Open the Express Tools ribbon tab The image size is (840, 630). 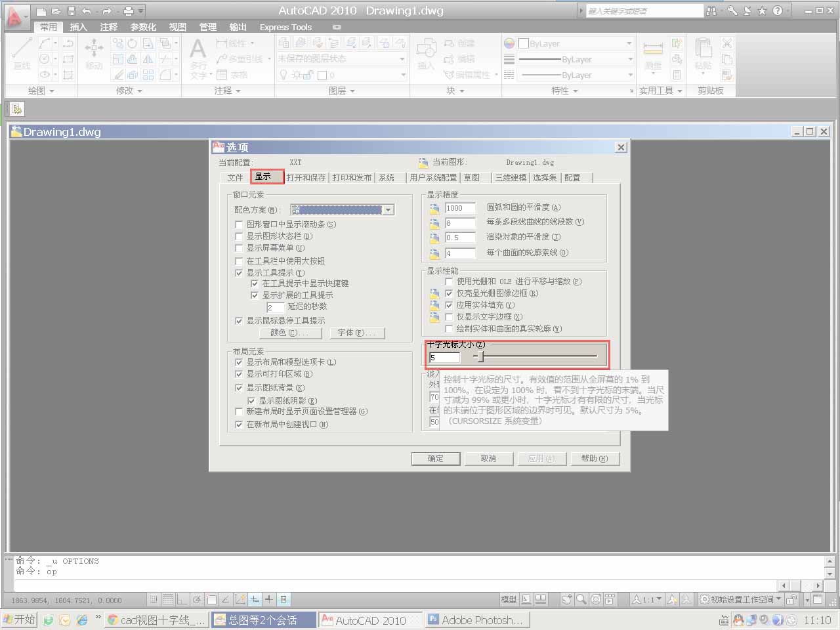[x=285, y=27]
